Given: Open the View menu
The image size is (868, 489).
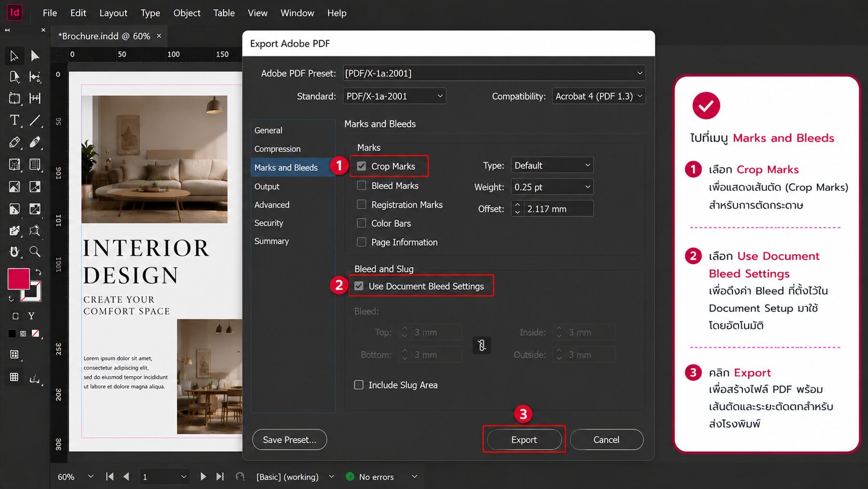Looking at the screenshot, I should [x=257, y=13].
